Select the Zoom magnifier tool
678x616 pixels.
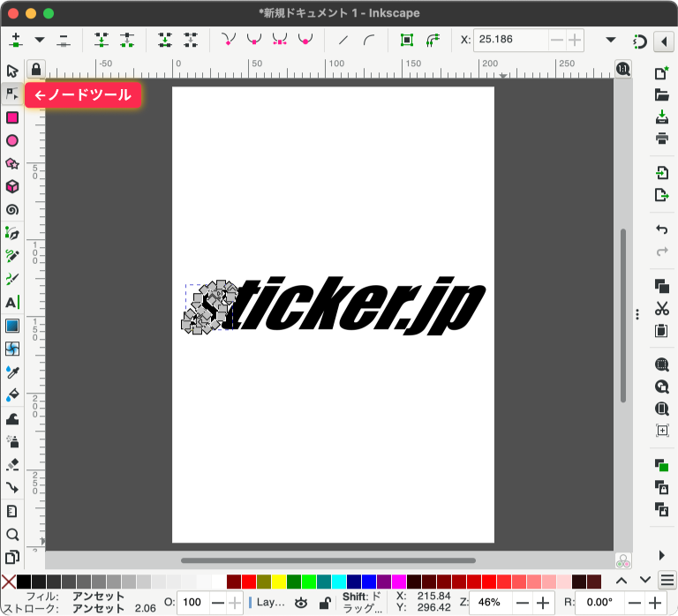pyautogui.click(x=12, y=535)
